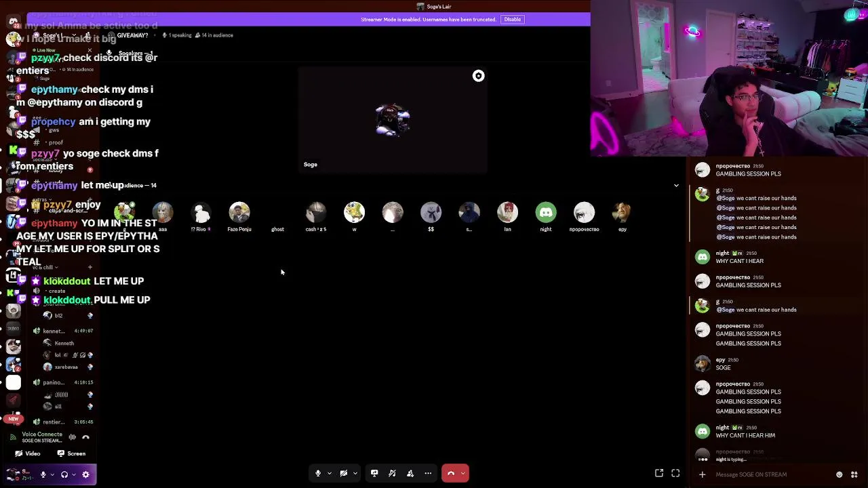Share Screen from the voice panel
Viewport: 868px width, 488px height.
[x=71, y=453]
